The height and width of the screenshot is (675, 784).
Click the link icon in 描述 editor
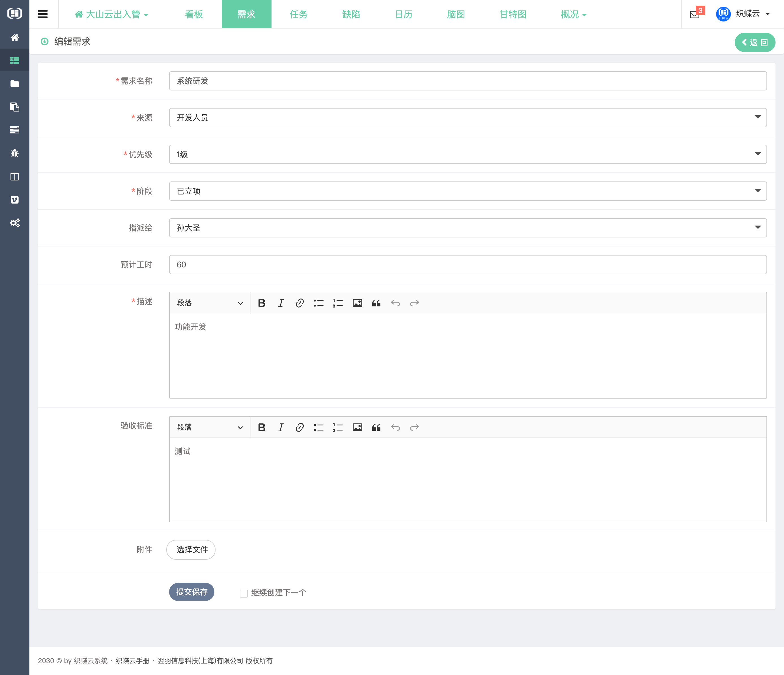[299, 303]
